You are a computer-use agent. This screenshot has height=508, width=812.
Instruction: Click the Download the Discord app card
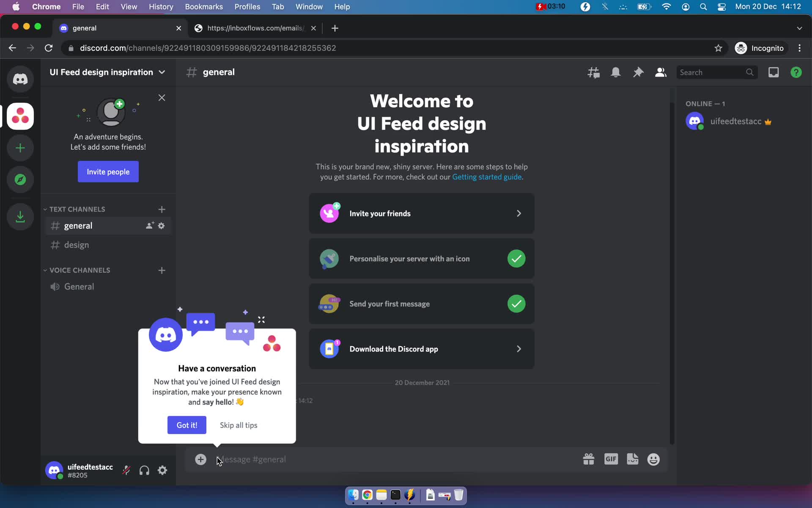tap(422, 349)
